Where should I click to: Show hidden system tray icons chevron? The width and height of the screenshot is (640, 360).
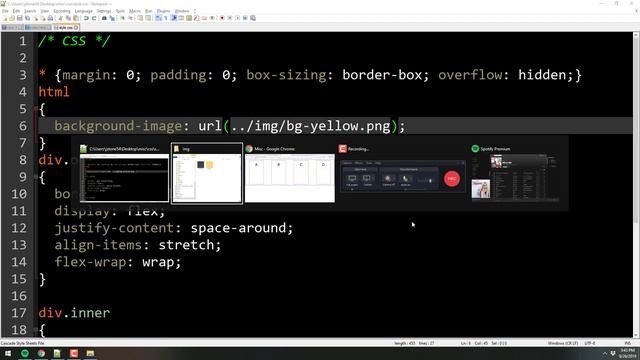(605, 353)
